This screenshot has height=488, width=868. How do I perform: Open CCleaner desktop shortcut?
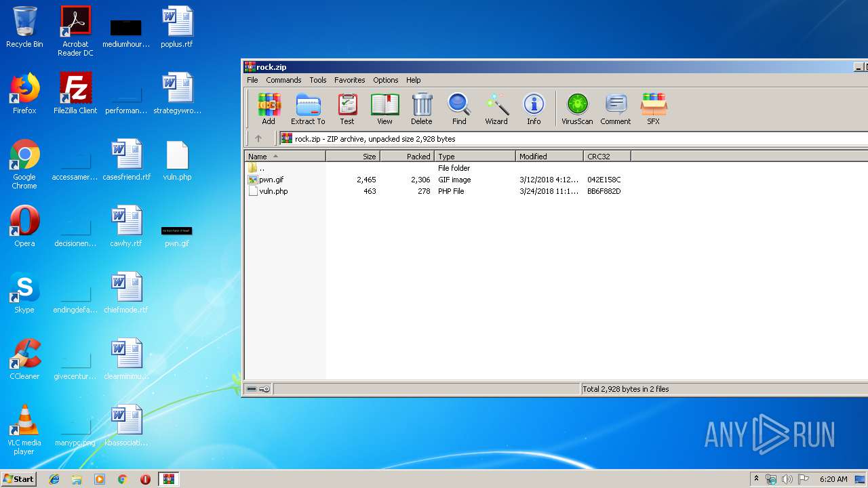click(x=24, y=359)
